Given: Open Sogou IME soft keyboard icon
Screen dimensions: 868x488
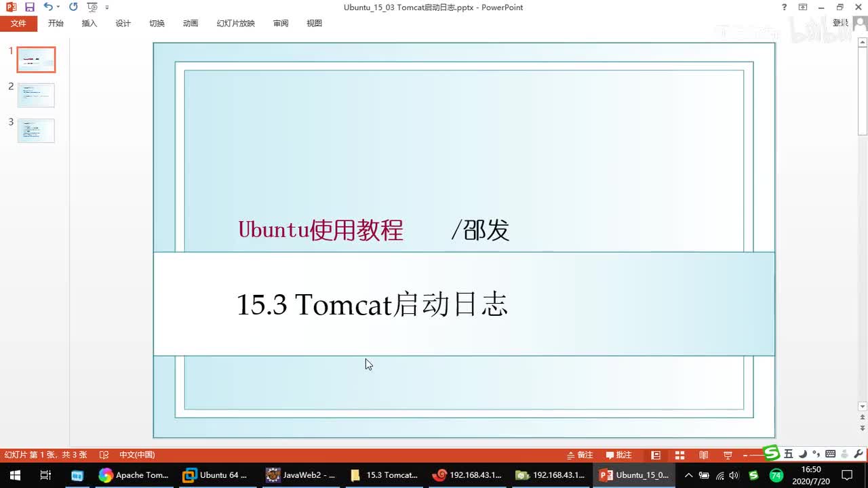Looking at the screenshot, I should [x=830, y=453].
